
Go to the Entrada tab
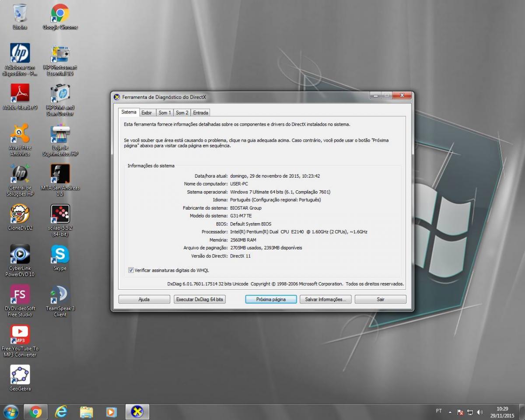(200, 112)
